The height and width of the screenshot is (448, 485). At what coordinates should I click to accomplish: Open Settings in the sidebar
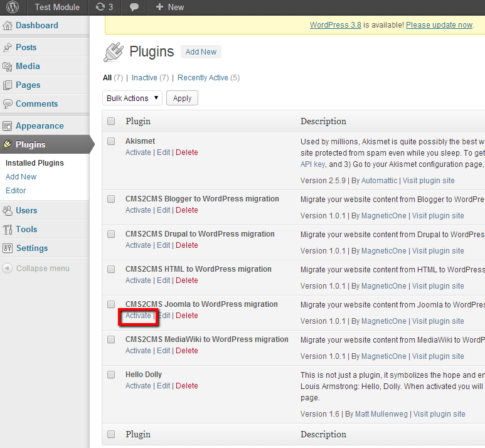(32, 248)
